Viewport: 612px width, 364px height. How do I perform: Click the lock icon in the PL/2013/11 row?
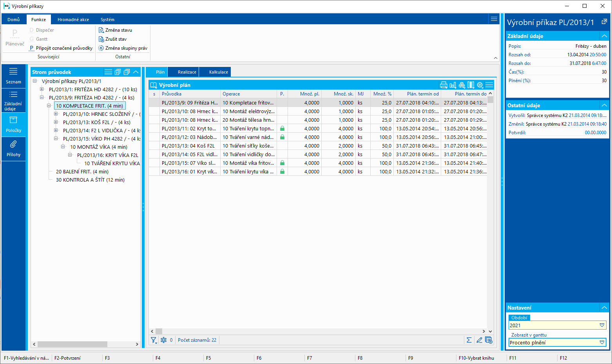pyautogui.click(x=282, y=128)
